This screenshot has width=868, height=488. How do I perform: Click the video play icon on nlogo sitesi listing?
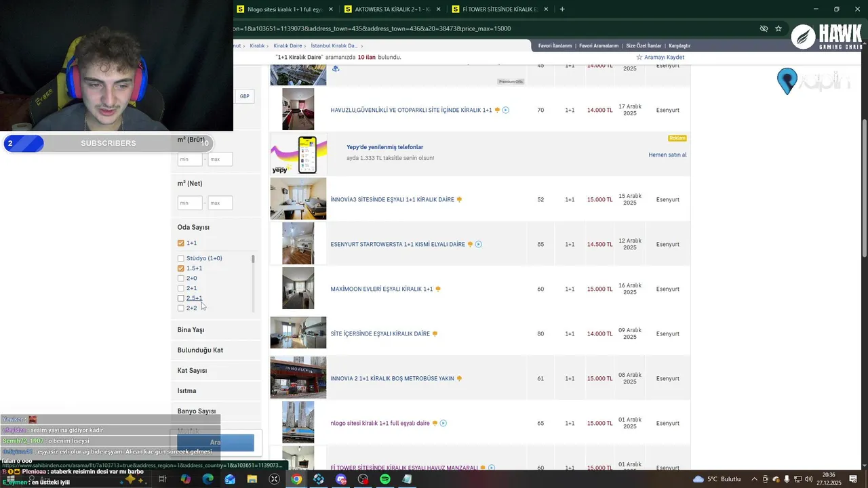point(443,423)
